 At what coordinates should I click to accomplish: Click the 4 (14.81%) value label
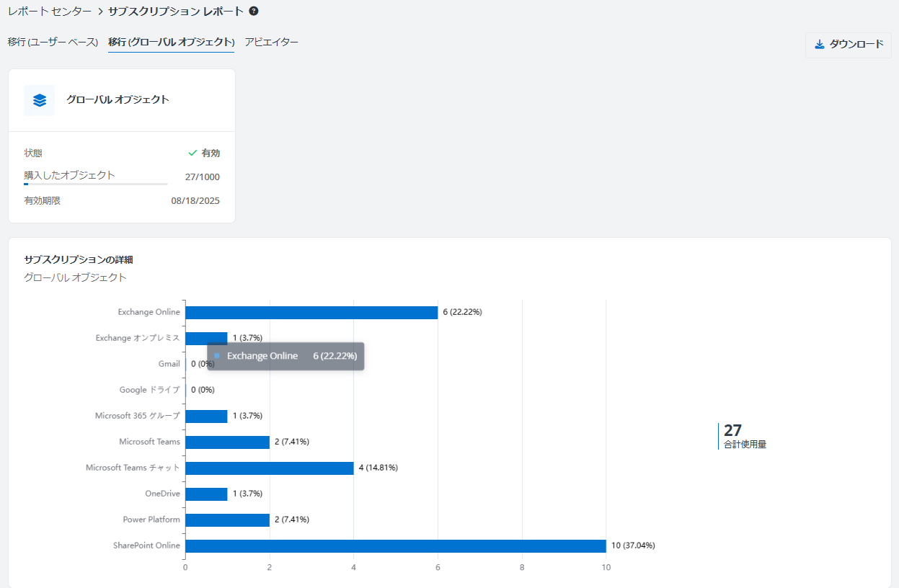[378, 468]
